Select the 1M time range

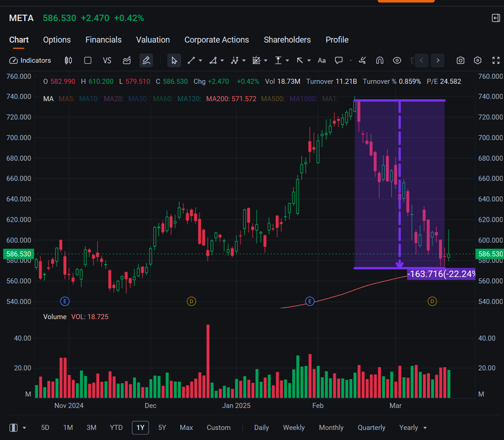coord(68,428)
